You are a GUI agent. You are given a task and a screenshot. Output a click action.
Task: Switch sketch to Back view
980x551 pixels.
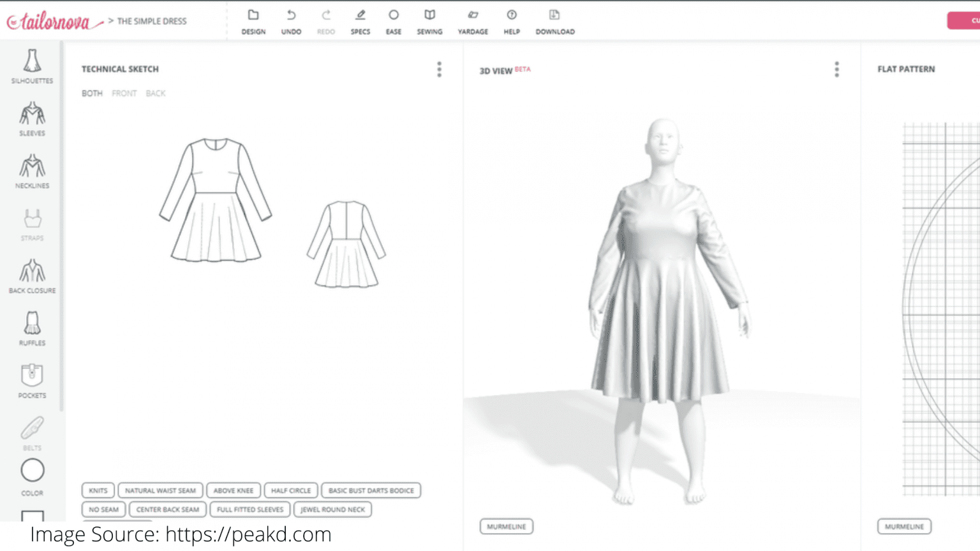coord(156,93)
